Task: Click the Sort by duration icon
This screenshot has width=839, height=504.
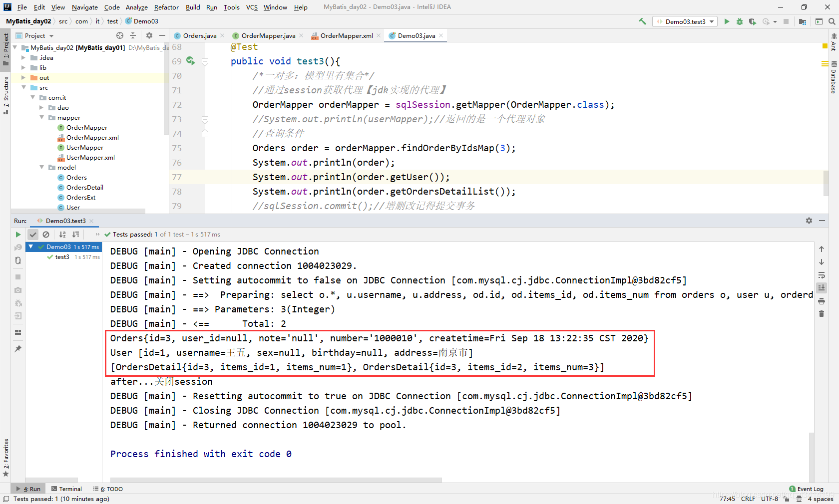Action: [75, 235]
